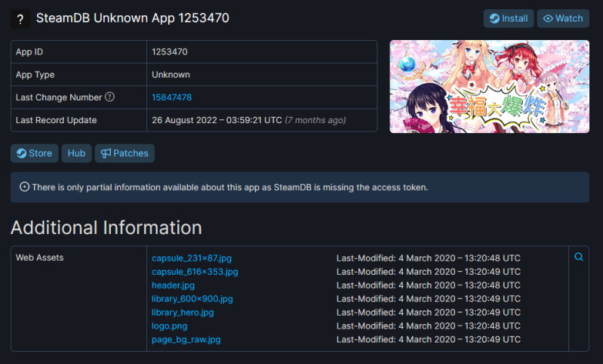Viewport: 603px width, 364px height.
Task: Click the Last-Modified time for logo.png
Action: point(428,326)
